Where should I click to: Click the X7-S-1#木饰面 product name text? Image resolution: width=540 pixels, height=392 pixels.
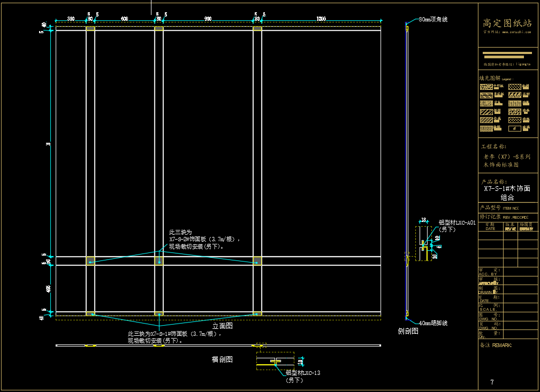pyautogui.click(x=507, y=188)
